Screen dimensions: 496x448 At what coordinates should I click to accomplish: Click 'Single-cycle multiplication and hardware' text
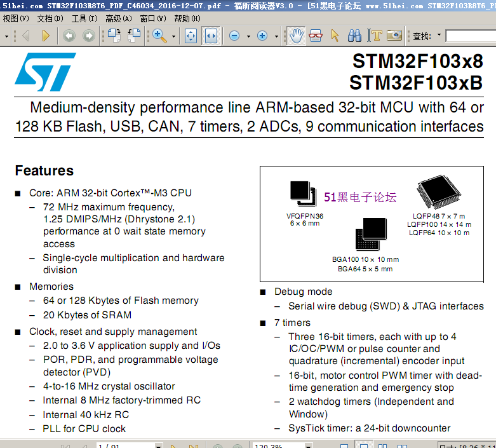click(133, 258)
